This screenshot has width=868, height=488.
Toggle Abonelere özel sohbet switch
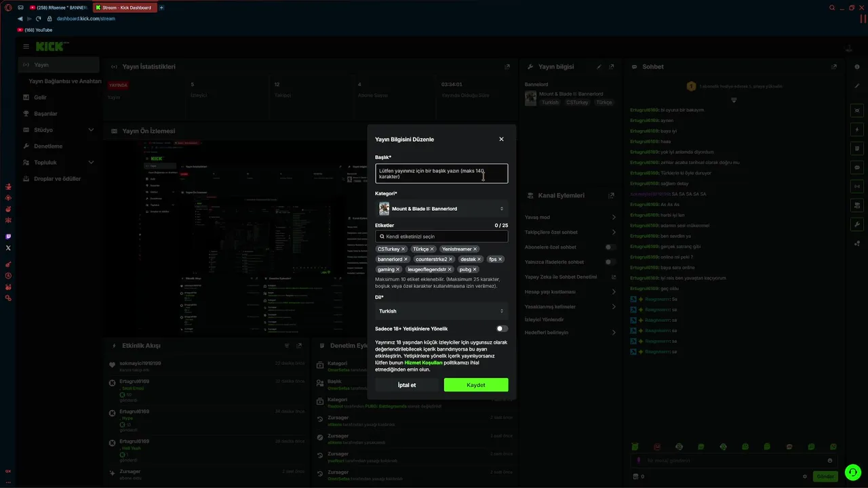[x=610, y=247]
